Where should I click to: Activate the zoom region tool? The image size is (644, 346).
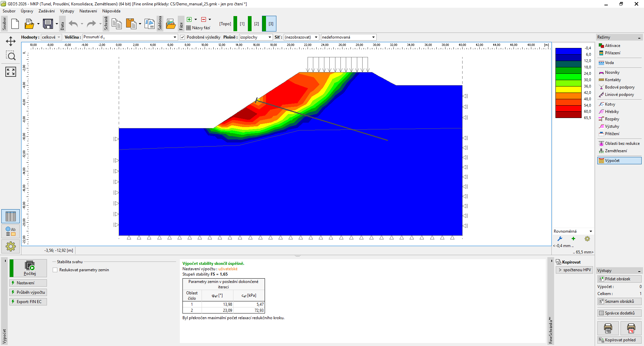[x=11, y=56]
